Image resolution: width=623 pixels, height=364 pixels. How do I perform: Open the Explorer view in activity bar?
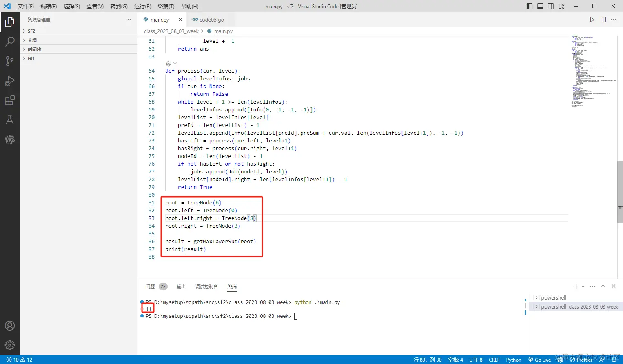(10, 22)
